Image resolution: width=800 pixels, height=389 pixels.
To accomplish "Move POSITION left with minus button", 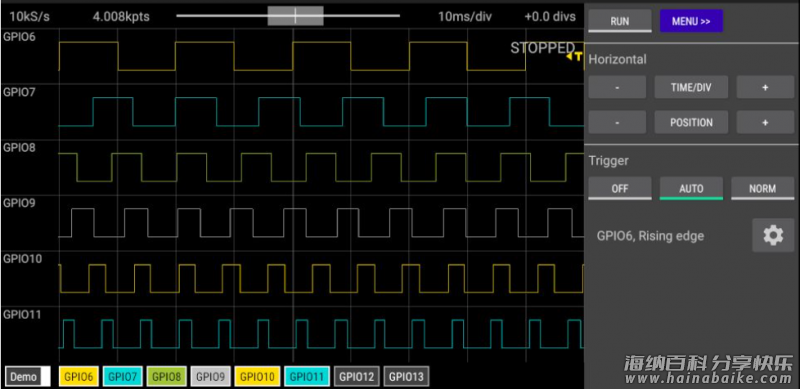I will 617,123.
